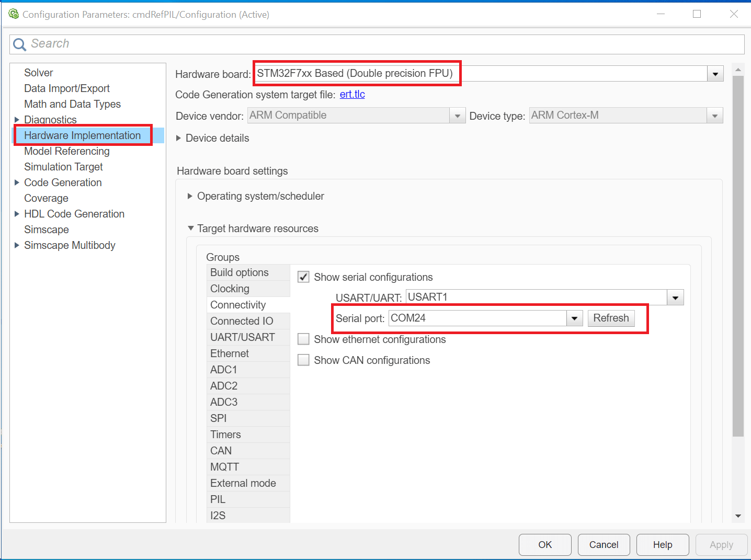The height and width of the screenshot is (560, 751).
Task: Expand the Code Generation tree arrow
Action: pyautogui.click(x=17, y=182)
